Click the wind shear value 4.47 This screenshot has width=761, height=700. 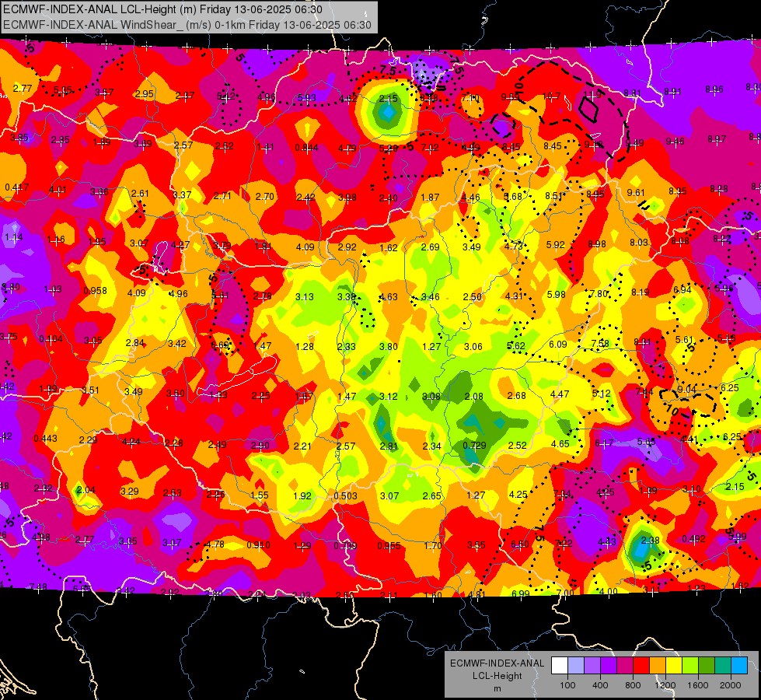(560, 394)
